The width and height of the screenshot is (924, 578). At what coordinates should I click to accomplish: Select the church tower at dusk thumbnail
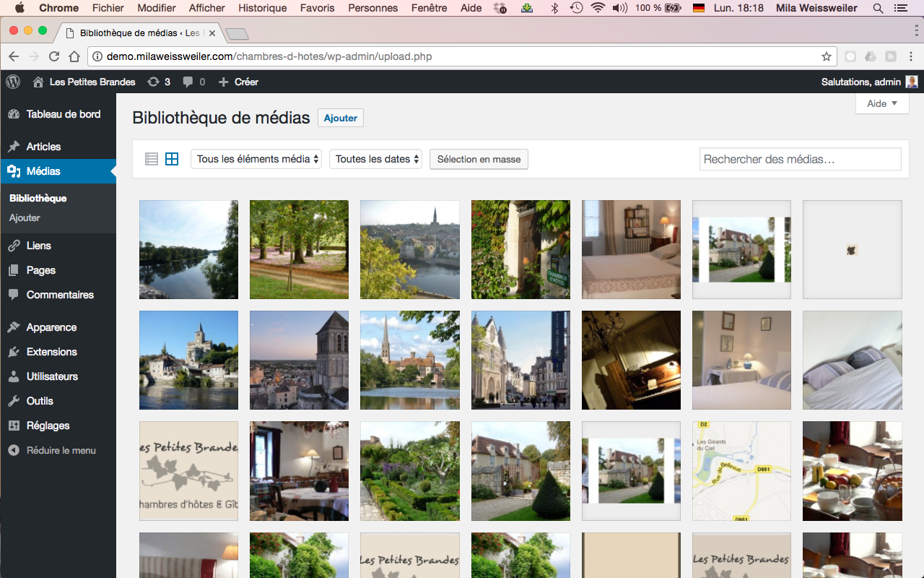click(x=299, y=360)
